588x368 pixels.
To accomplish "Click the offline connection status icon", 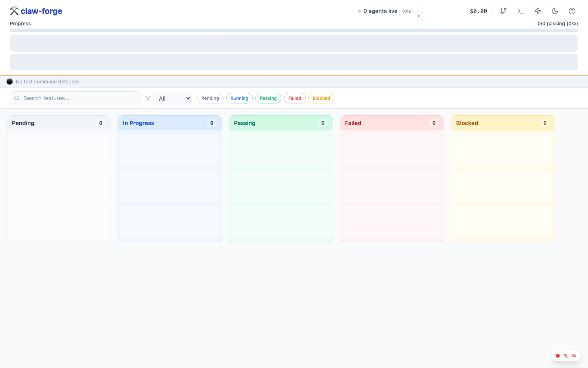I will (x=566, y=355).
